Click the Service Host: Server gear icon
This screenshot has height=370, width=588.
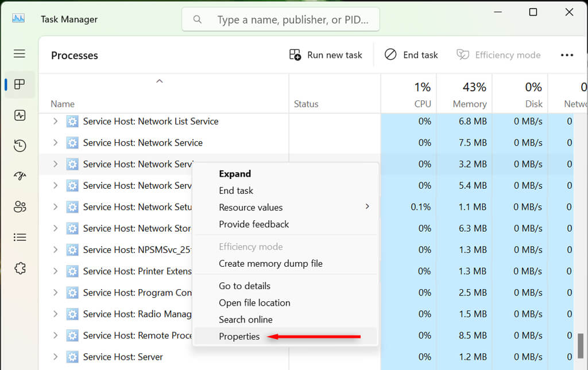72,356
